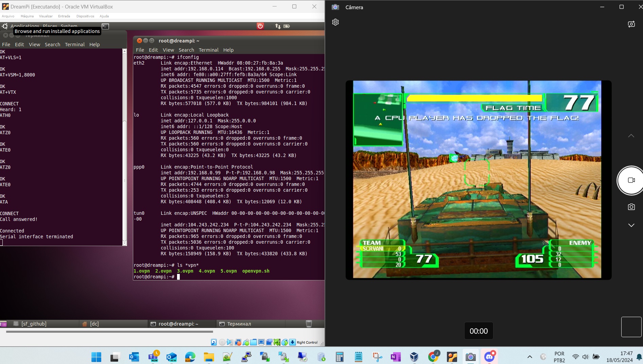The image size is (643, 364).
Task: Open Search menu in root@dreampi terminal
Action: click(x=186, y=50)
